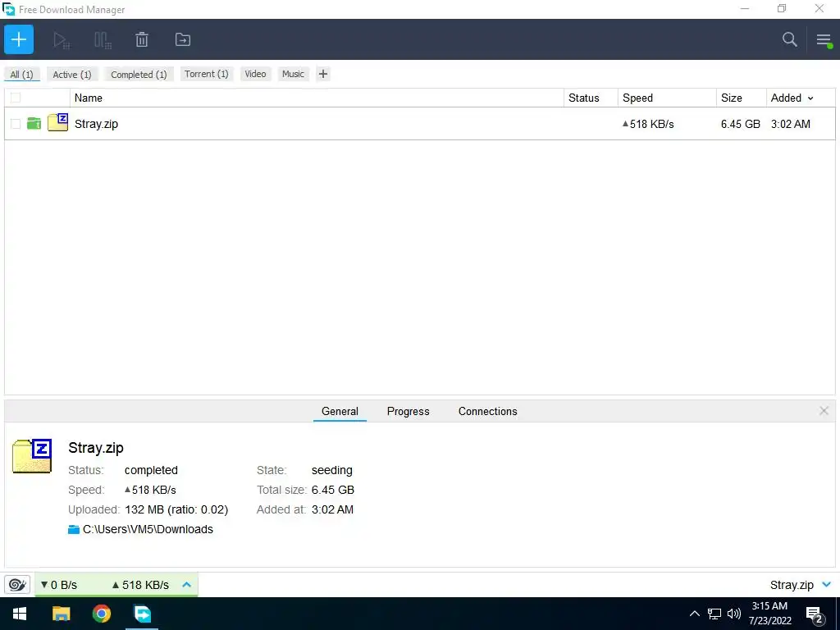Viewport: 840px width, 630px height.
Task: Click the seeding state value
Action: tap(332, 470)
